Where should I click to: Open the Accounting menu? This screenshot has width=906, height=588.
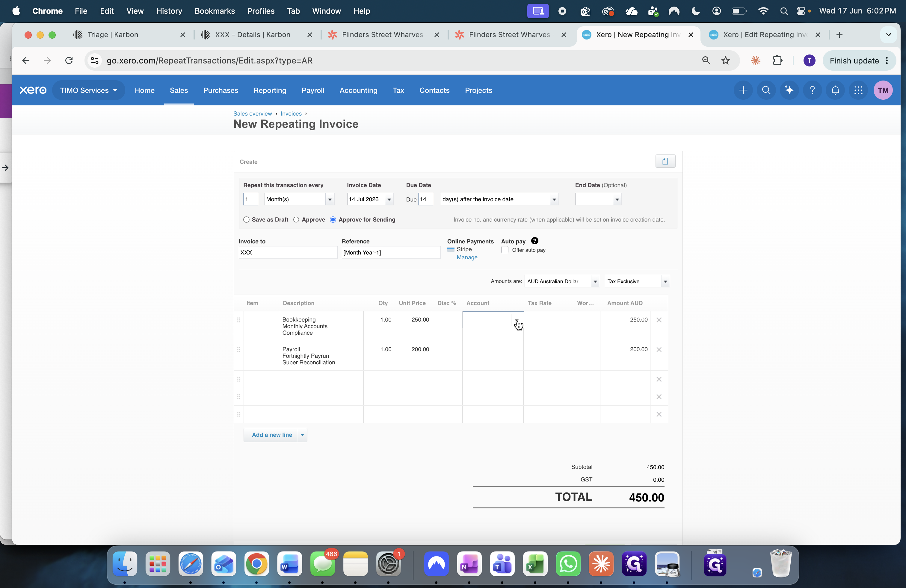(x=358, y=90)
